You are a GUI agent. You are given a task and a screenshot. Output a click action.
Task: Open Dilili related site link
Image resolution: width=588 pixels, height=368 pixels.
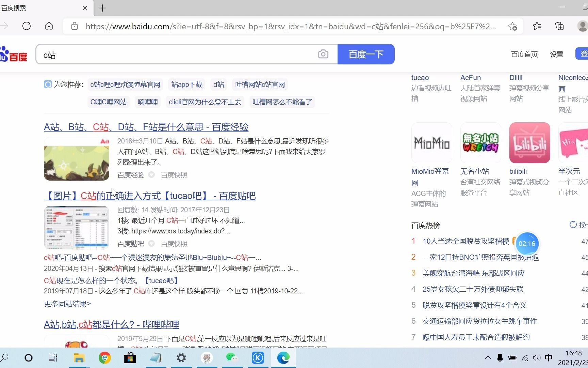[x=516, y=78]
